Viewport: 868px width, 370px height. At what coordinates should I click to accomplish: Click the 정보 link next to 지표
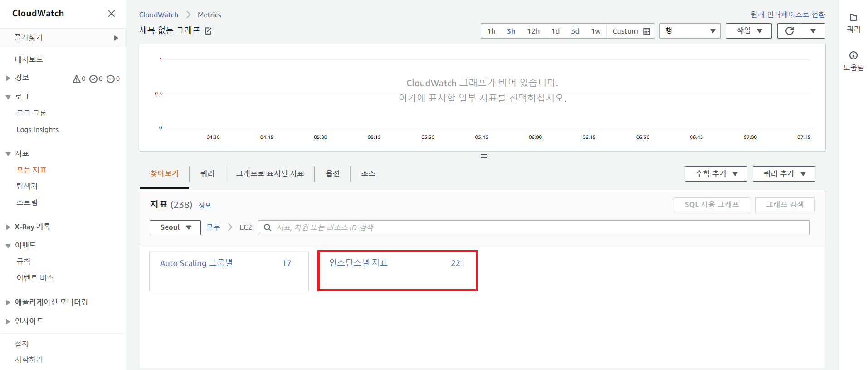pyautogui.click(x=205, y=205)
